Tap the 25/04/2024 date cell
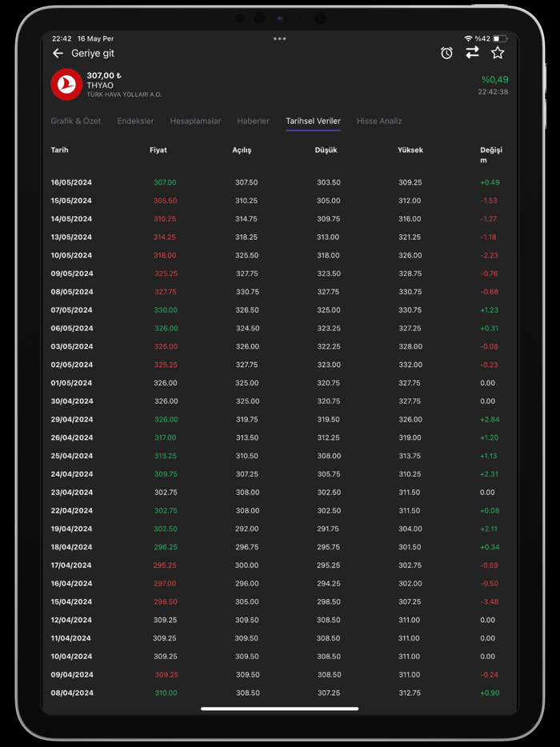Viewport: 560px width, 747px height. point(72,456)
